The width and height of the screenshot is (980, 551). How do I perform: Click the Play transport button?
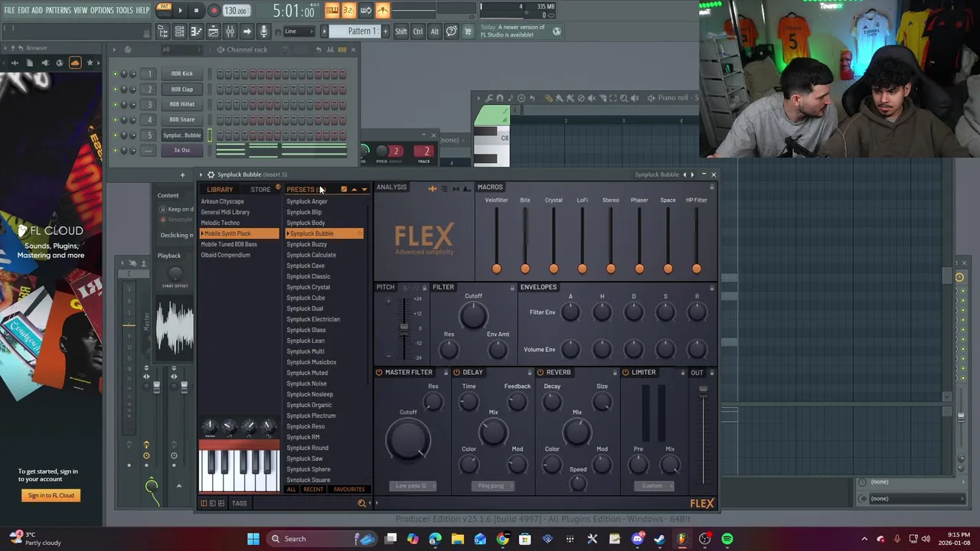[180, 11]
